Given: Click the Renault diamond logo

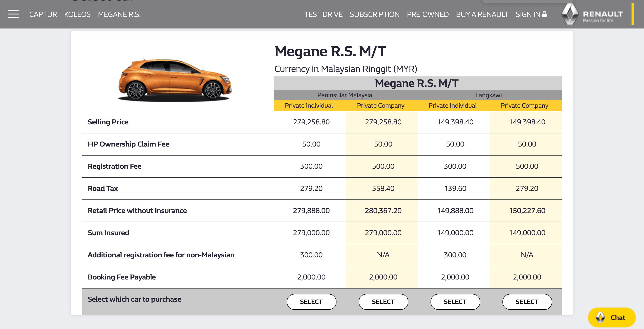Looking at the screenshot, I should (570, 14).
